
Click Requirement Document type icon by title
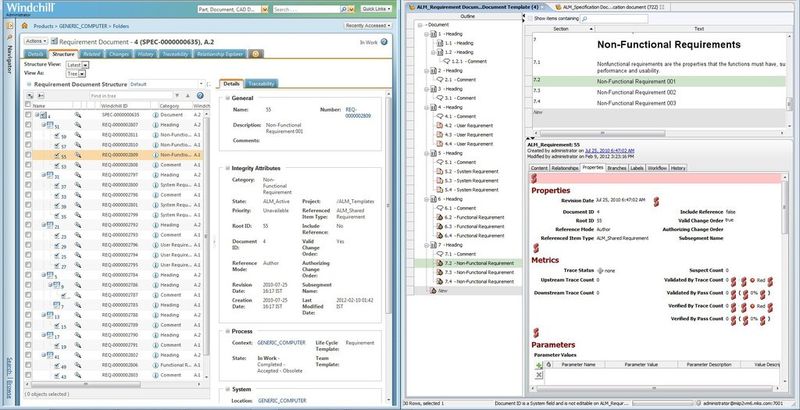point(54,41)
